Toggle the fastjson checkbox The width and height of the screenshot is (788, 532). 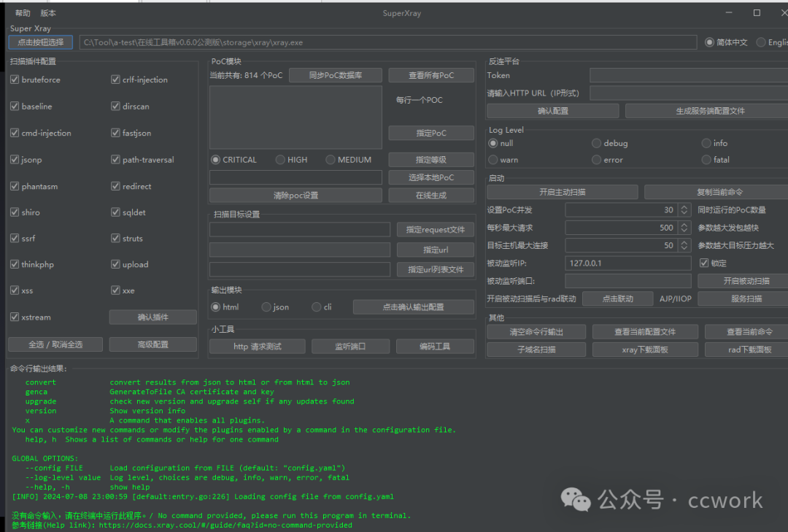pyautogui.click(x=115, y=133)
